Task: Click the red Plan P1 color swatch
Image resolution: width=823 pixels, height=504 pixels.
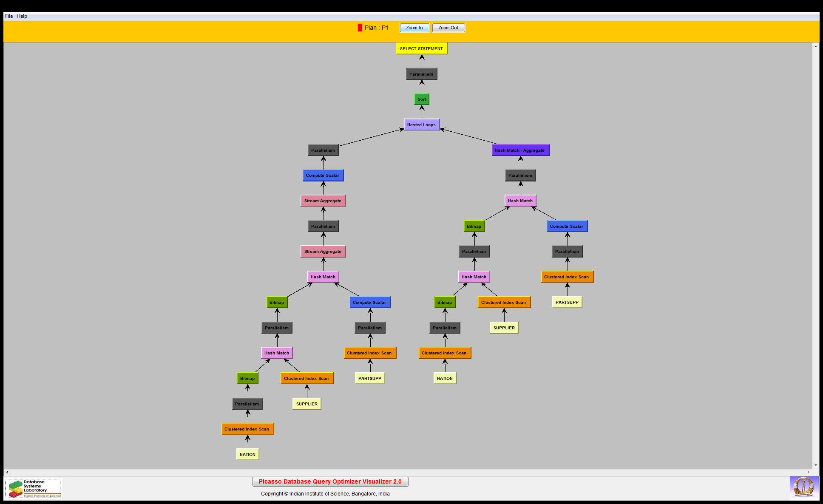Action: tap(360, 28)
